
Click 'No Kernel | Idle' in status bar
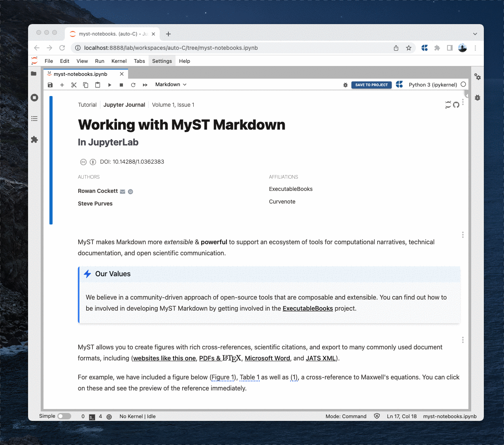[x=138, y=416]
